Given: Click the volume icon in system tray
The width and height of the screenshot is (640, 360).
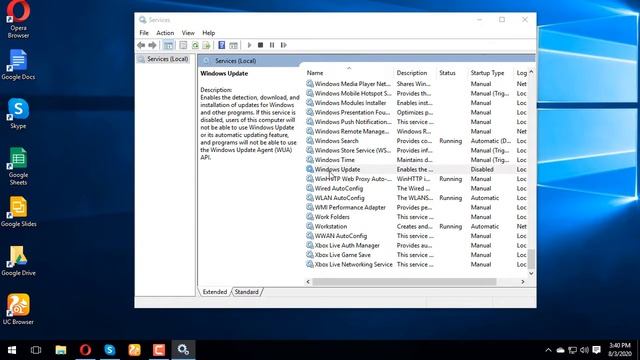Looking at the screenshot, I should (584, 350).
